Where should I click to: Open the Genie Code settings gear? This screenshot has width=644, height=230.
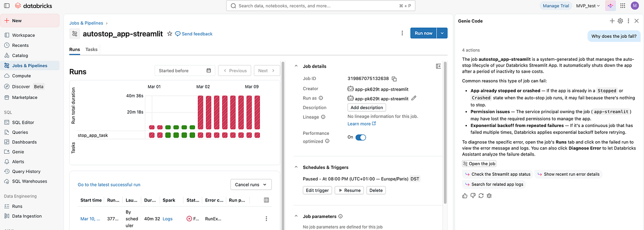pyautogui.click(x=620, y=21)
